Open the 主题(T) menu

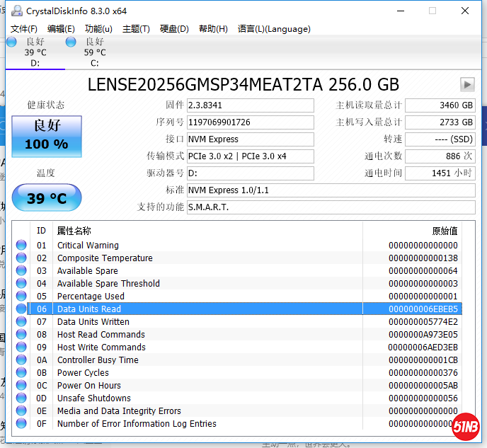pyautogui.click(x=136, y=29)
